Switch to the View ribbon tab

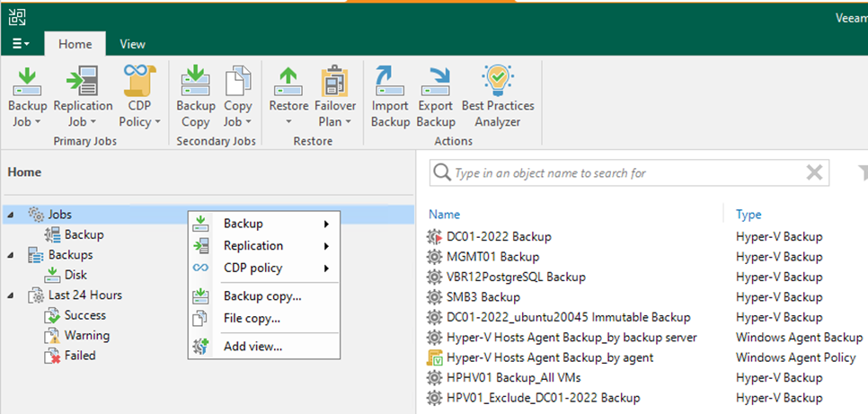(132, 44)
